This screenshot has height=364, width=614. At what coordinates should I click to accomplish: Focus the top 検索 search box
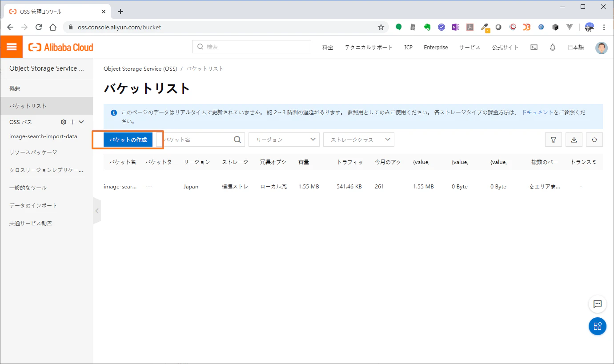(x=252, y=47)
